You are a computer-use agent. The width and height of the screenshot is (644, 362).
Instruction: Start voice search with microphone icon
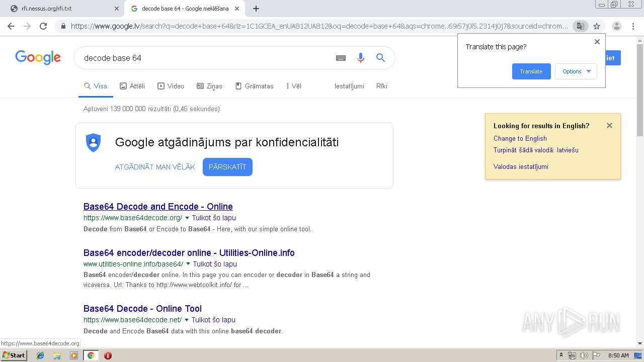click(360, 58)
